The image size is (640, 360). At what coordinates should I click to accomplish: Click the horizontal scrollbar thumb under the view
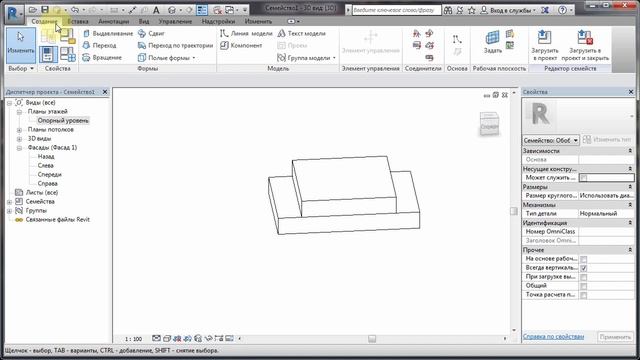(x=372, y=339)
